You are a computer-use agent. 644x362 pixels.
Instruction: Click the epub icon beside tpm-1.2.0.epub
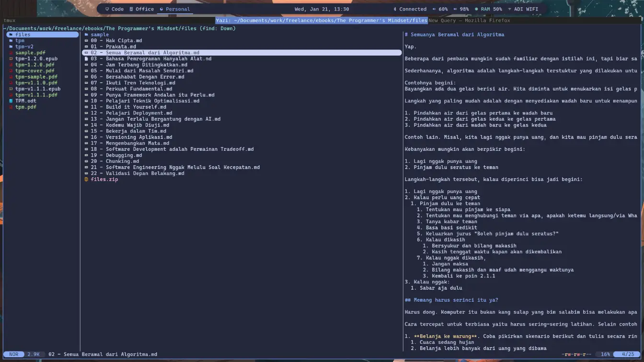tap(11, 59)
